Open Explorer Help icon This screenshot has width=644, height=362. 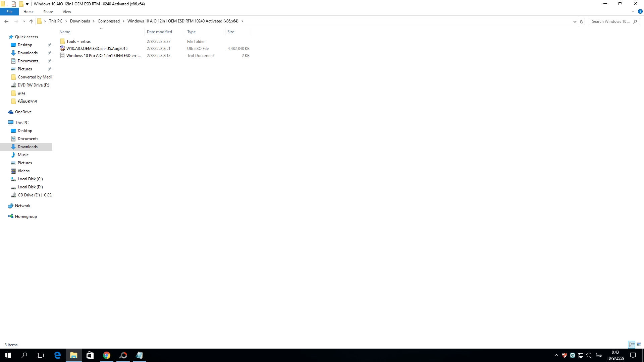[640, 11]
